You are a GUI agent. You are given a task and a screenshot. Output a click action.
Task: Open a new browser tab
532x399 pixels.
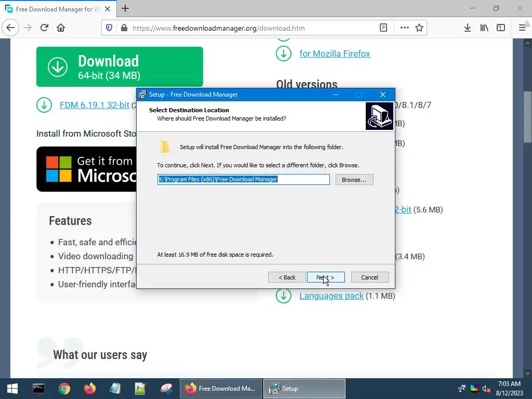point(125,8)
